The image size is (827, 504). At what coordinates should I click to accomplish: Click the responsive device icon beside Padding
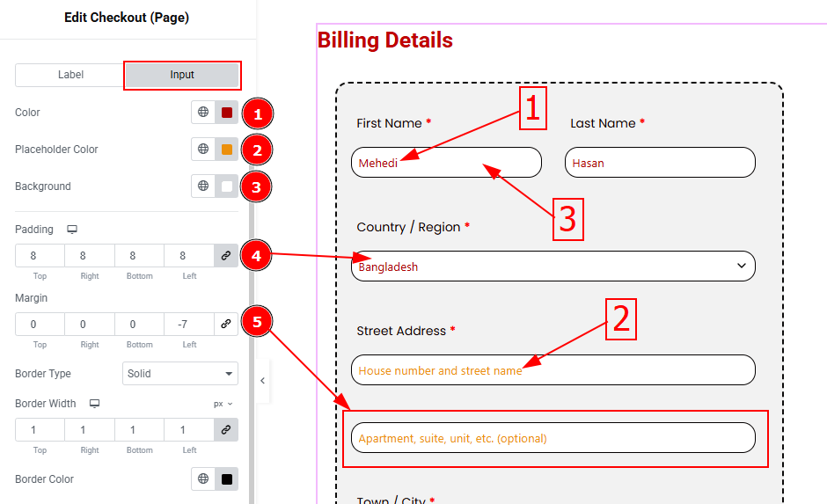click(72, 230)
